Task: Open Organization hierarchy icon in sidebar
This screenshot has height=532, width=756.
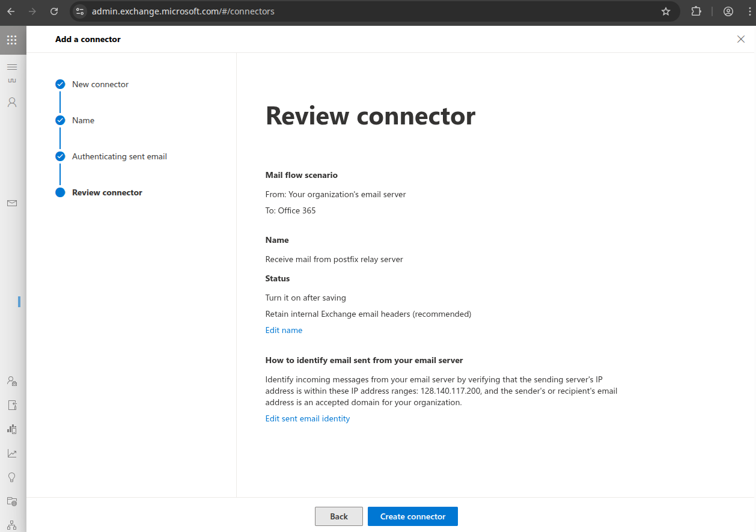Action: point(12,525)
